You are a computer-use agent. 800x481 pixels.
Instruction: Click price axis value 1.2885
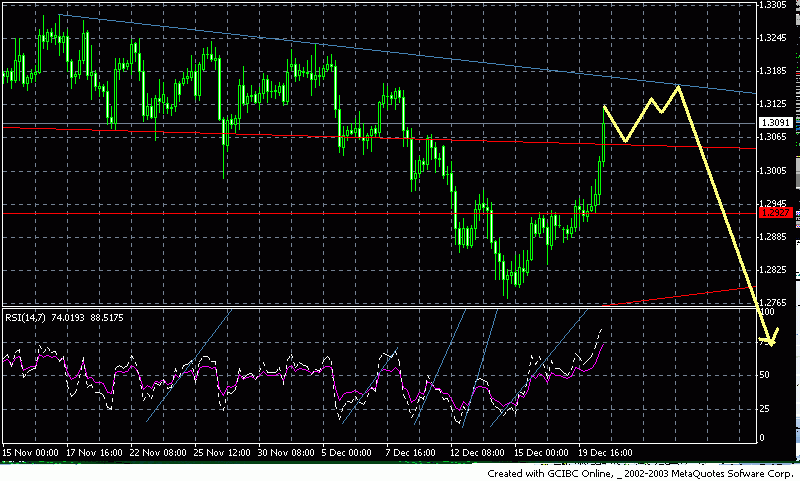(772, 237)
